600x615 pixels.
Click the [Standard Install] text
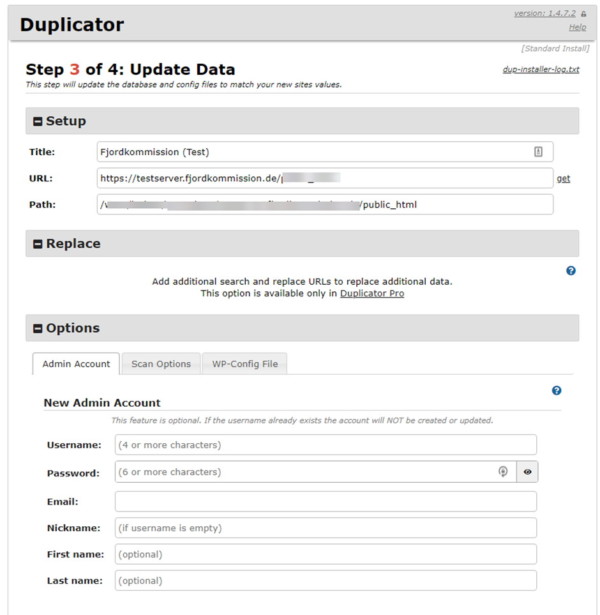(555, 48)
